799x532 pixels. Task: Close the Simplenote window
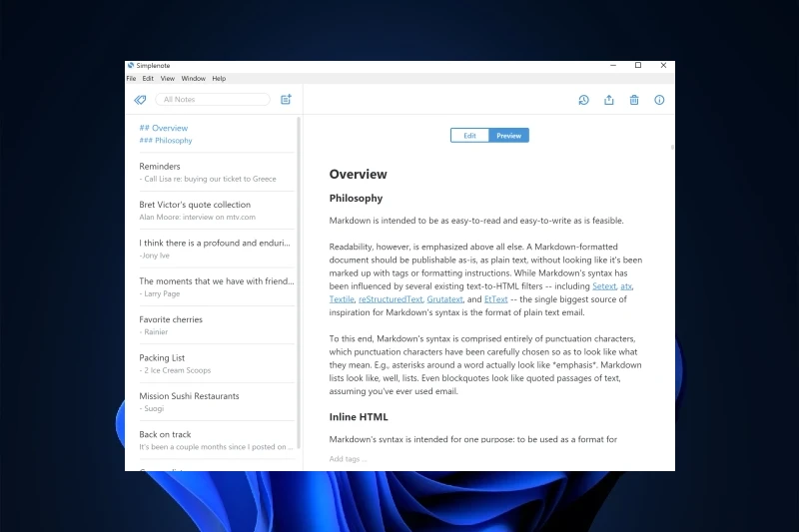pos(663,65)
